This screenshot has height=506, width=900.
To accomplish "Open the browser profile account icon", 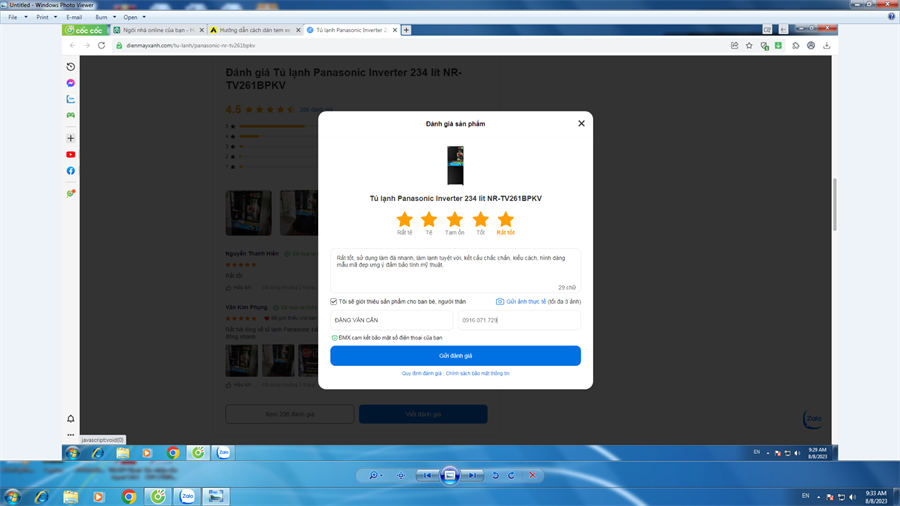I will 811,45.
